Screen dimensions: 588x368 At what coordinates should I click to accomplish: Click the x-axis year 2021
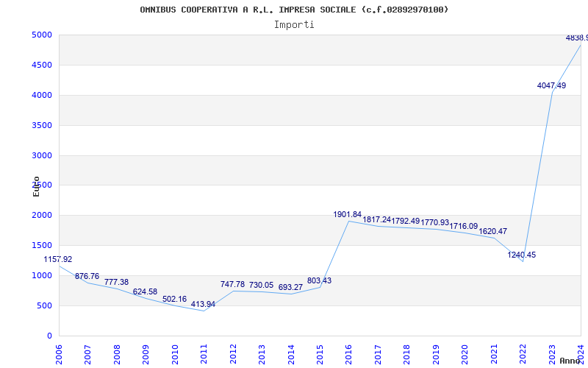[494, 355]
